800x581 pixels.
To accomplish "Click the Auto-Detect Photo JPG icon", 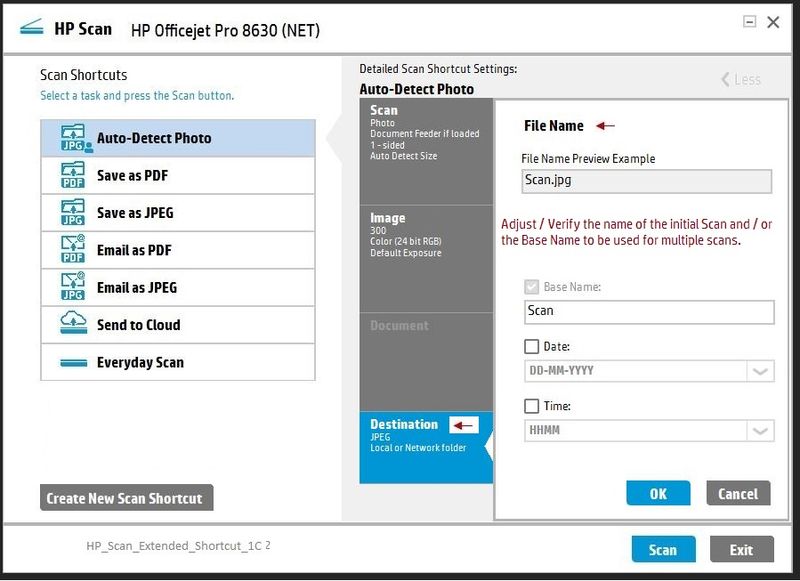I will pos(76,138).
